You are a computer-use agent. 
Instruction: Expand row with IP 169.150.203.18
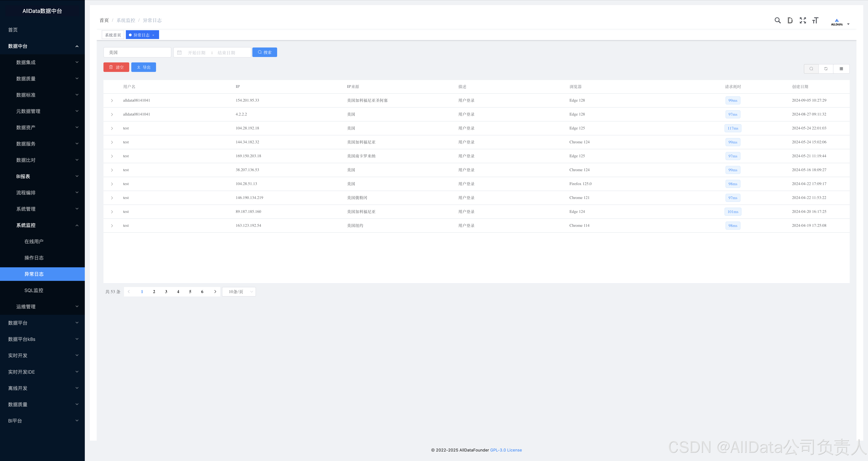pyautogui.click(x=112, y=156)
